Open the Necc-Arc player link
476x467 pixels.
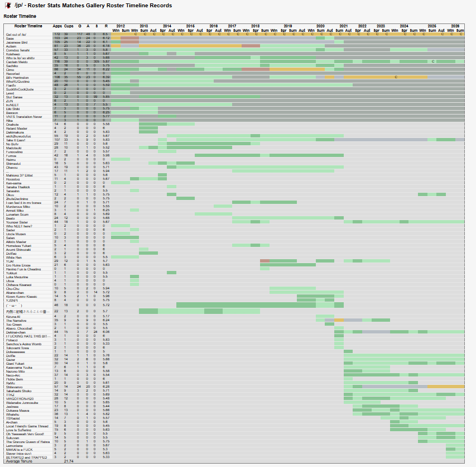point(13,375)
